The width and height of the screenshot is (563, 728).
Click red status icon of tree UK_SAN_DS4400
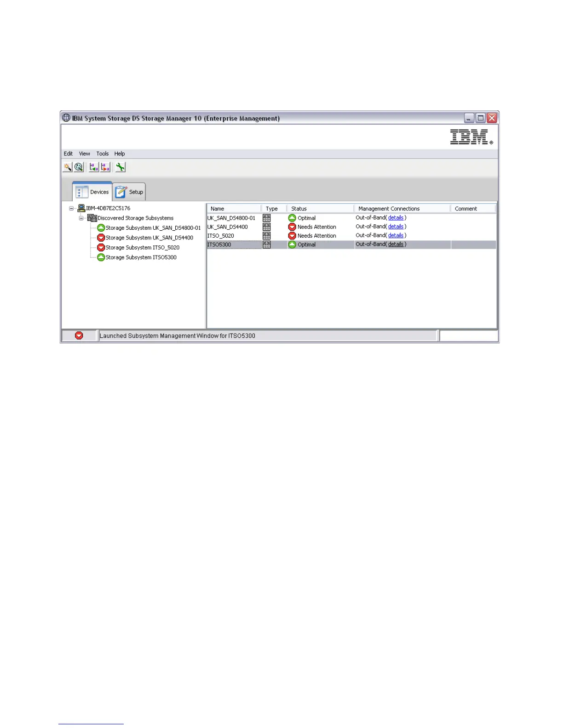pos(101,238)
